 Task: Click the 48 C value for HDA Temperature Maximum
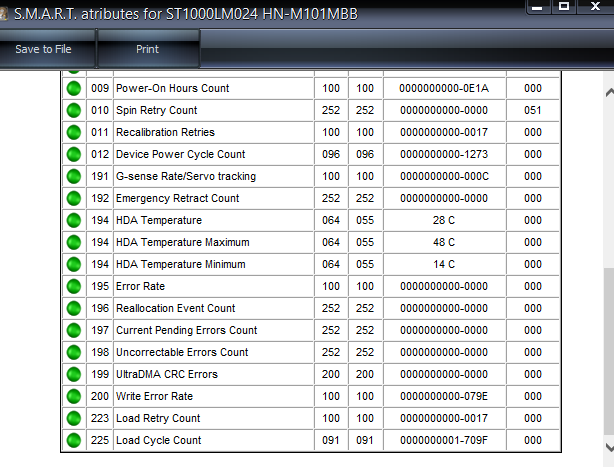444,243
